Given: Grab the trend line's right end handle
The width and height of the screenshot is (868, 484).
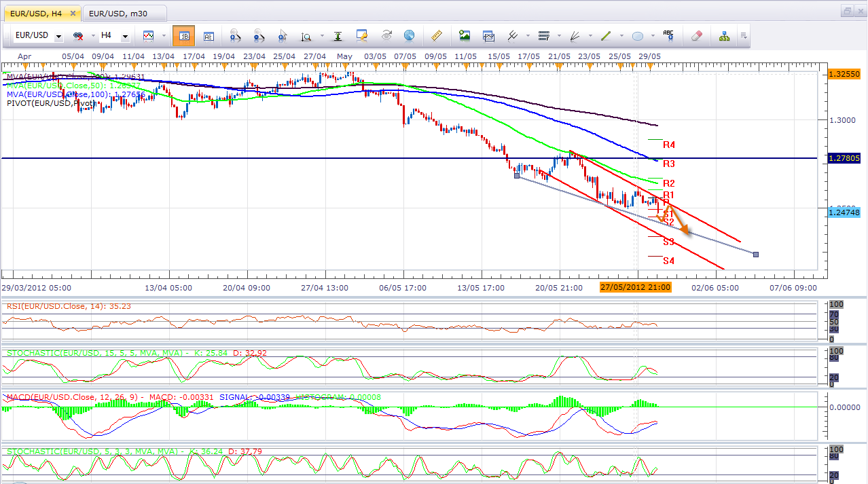Looking at the screenshot, I should click(756, 254).
